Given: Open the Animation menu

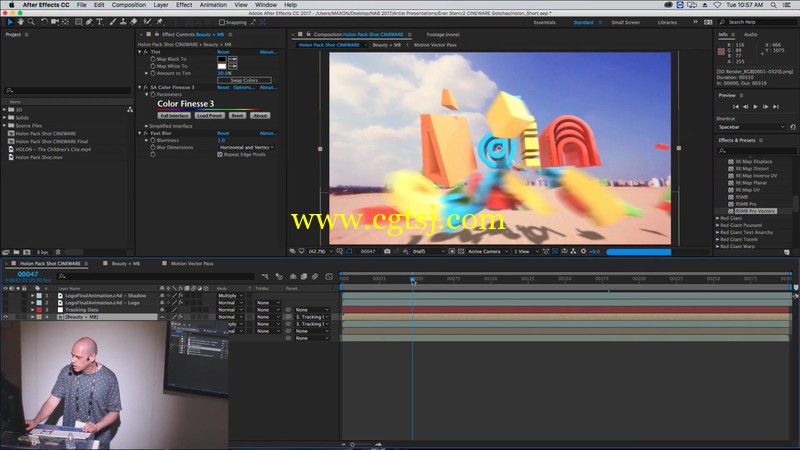Looking at the screenshot, I should coord(213,5).
